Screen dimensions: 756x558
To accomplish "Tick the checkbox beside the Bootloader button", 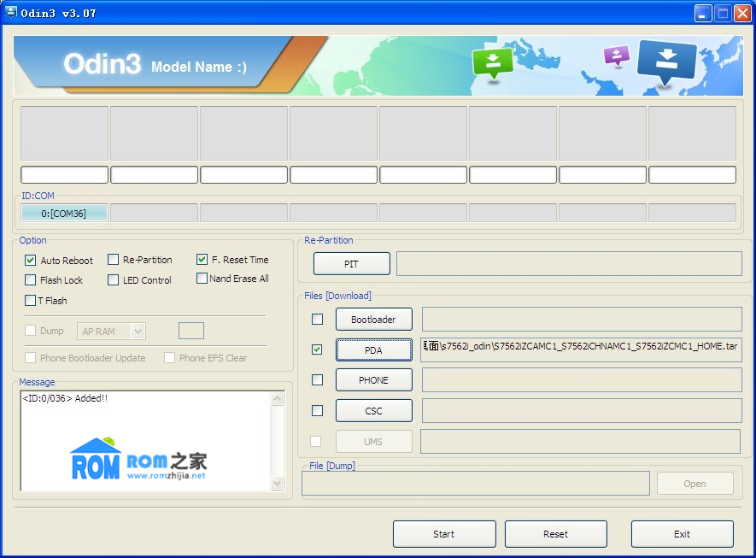I will pos(317,320).
